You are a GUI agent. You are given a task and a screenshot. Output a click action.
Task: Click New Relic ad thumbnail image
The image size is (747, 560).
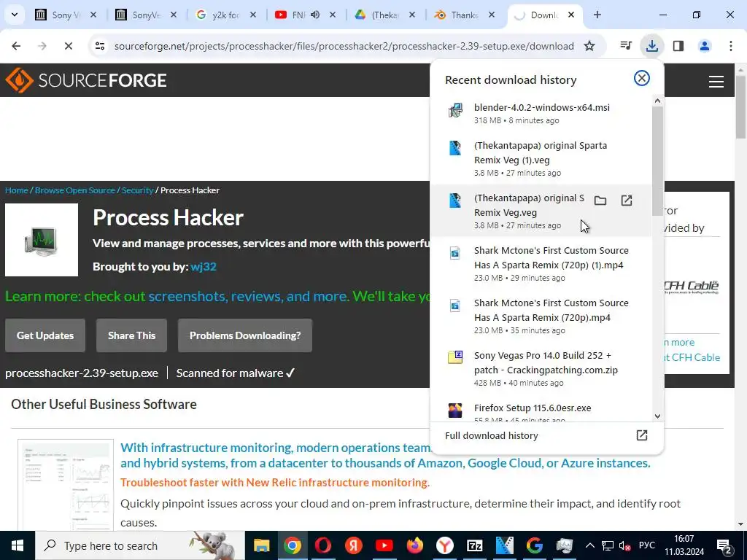tap(66, 485)
